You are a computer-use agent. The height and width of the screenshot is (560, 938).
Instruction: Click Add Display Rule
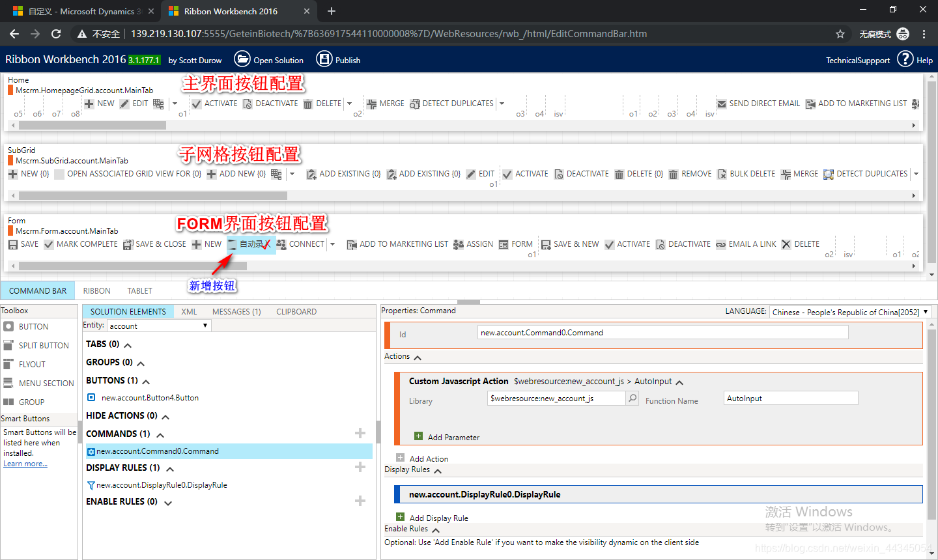433,518
